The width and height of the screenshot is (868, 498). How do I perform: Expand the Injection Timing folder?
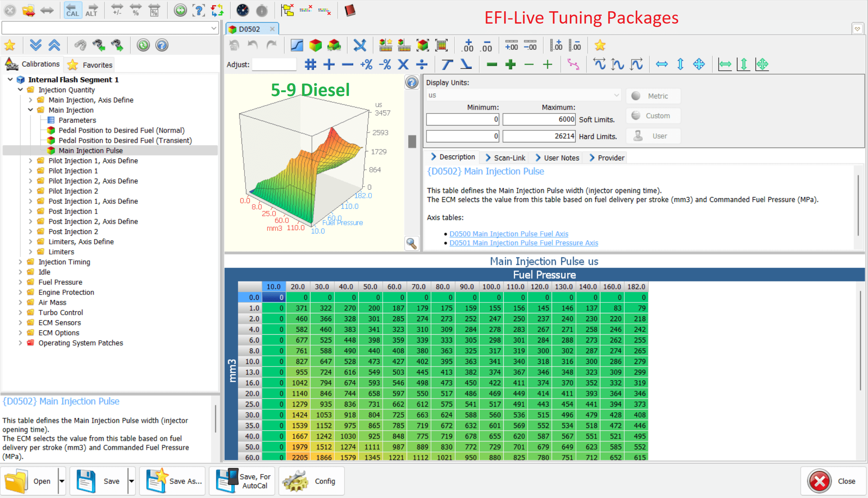(21, 262)
